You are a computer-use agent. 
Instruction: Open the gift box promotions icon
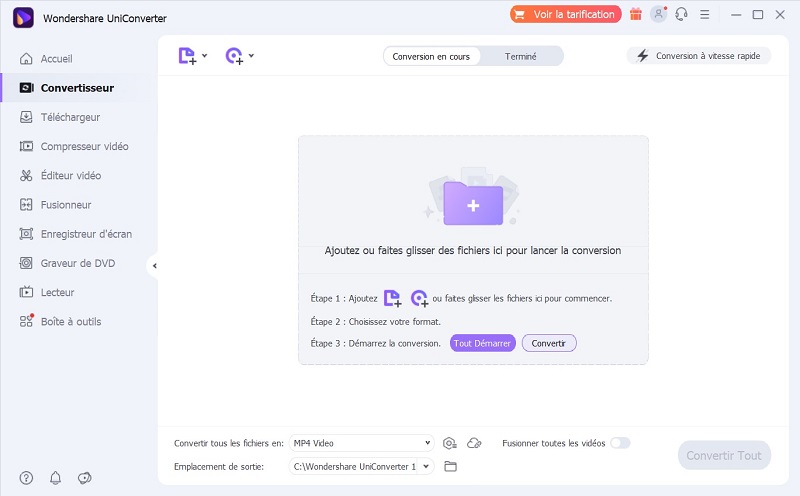point(636,14)
